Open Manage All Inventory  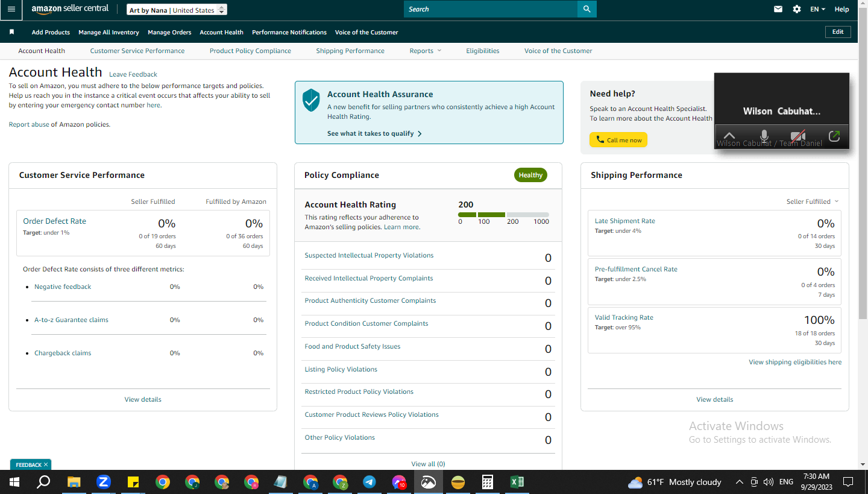[108, 32]
